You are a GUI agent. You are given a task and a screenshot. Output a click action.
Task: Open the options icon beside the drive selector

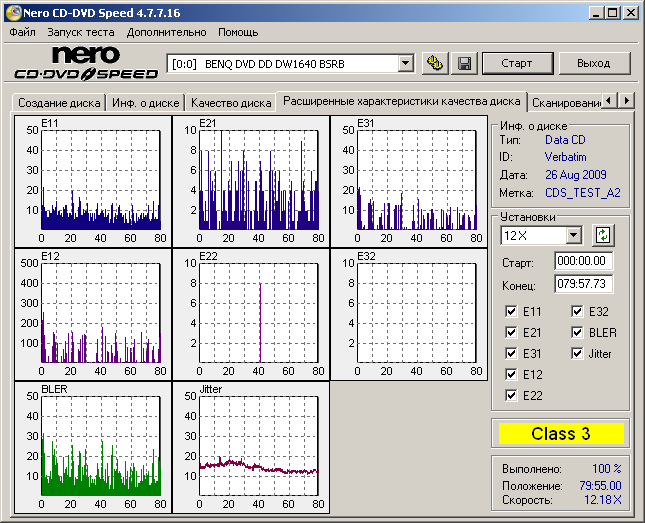[435, 63]
